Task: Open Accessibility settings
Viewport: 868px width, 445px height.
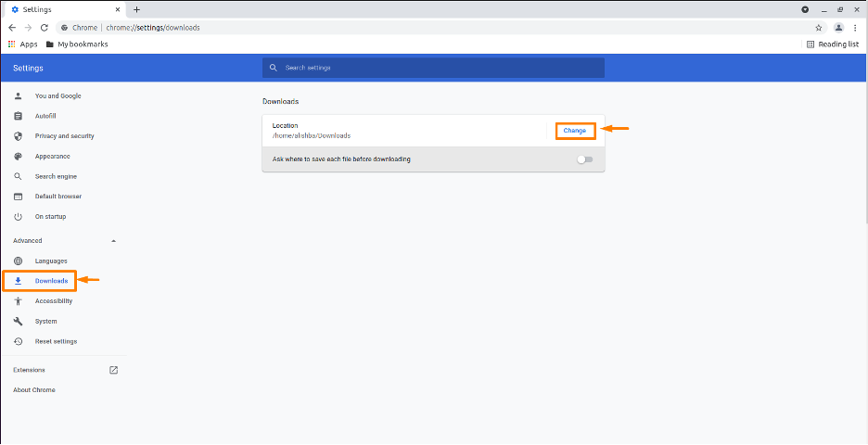Action: pyautogui.click(x=54, y=301)
